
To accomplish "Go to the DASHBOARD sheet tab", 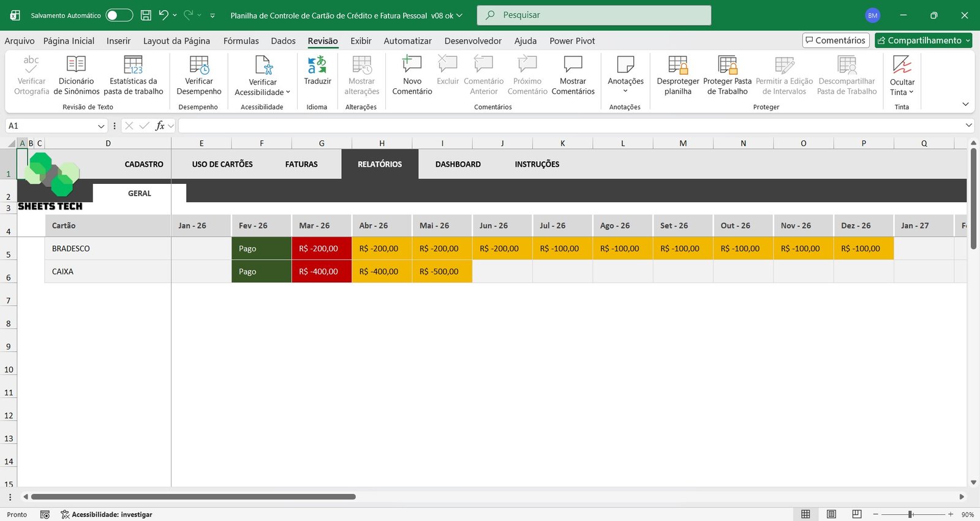I will pyautogui.click(x=458, y=164).
